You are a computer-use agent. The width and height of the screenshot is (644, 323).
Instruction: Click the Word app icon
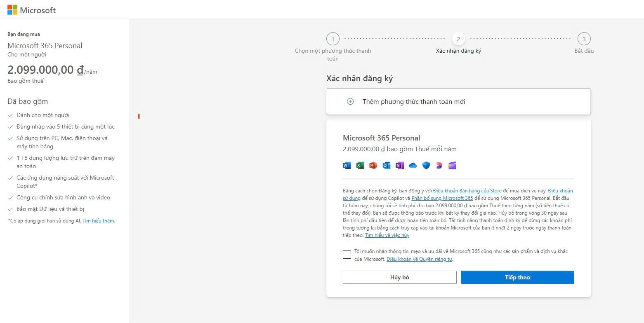click(x=347, y=166)
